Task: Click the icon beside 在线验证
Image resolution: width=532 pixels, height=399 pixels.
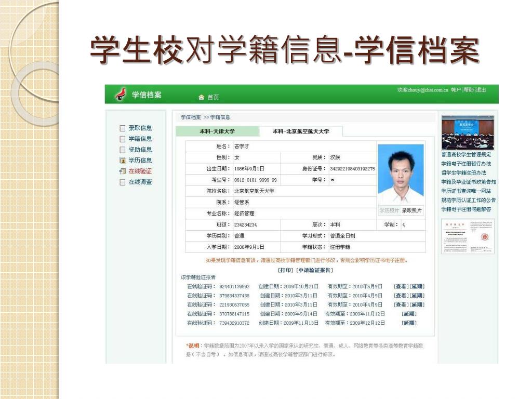Action: tap(123, 171)
